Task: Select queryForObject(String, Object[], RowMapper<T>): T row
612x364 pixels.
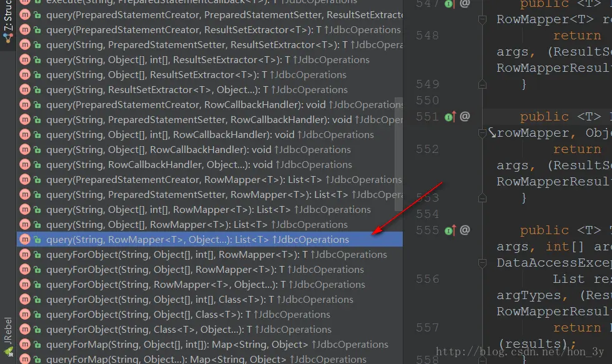Action: tap(210, 270)
